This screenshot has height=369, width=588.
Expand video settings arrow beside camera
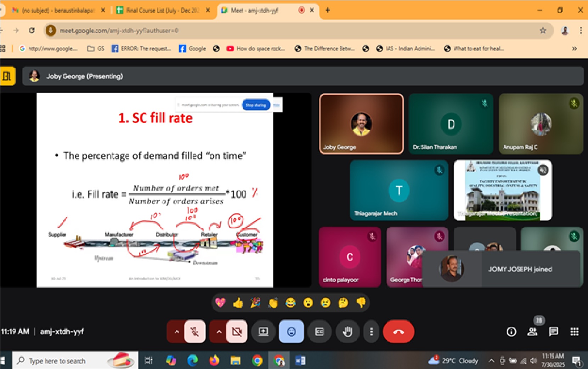click(x=219, y=331)
